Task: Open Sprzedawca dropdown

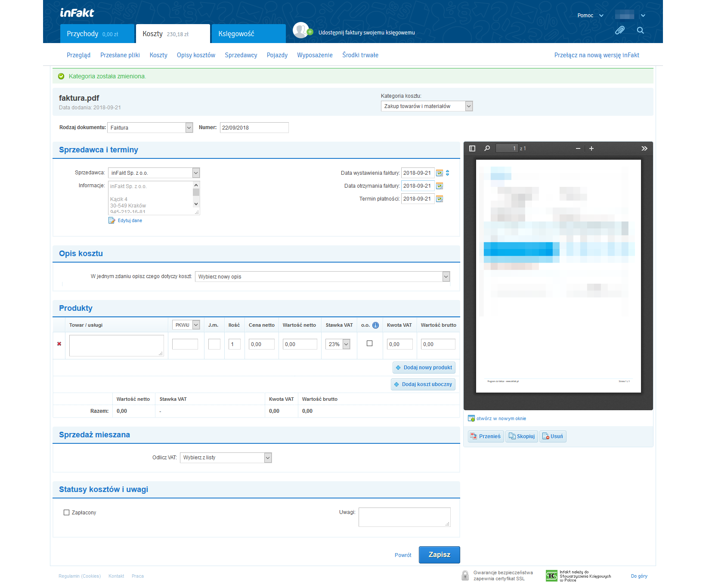Action: point(154,173)
